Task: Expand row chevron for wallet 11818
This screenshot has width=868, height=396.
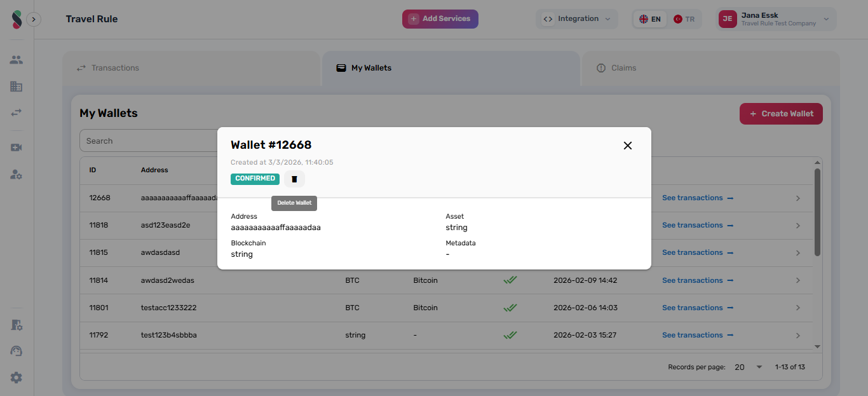Action: (x=798, y=226)
